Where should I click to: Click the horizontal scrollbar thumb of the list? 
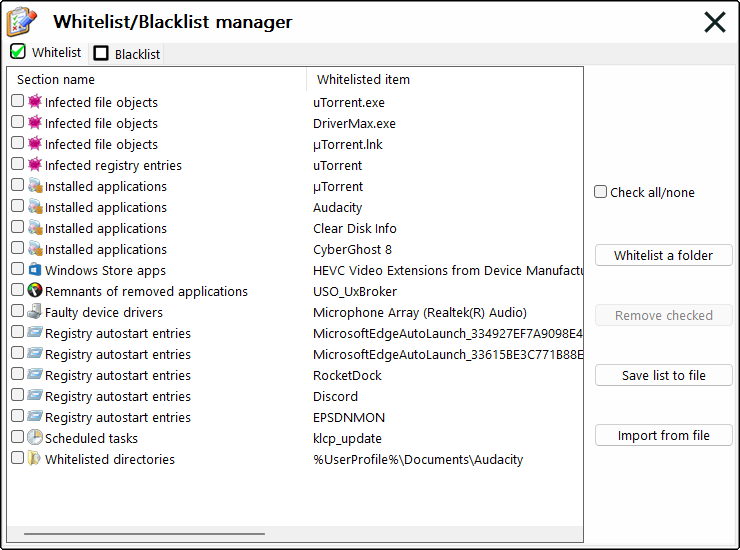[144, 534]
